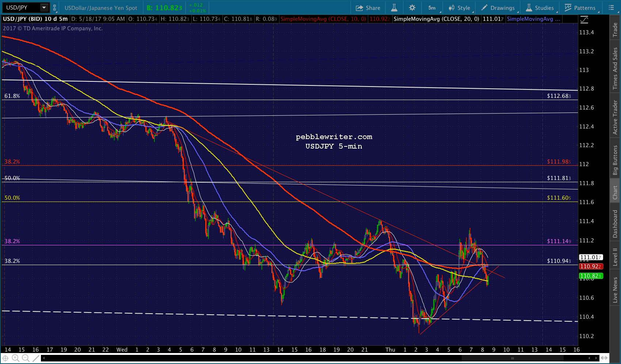Click the horizontal scrollbar thumb
The image size is (621, 364).
coord(512,358)
